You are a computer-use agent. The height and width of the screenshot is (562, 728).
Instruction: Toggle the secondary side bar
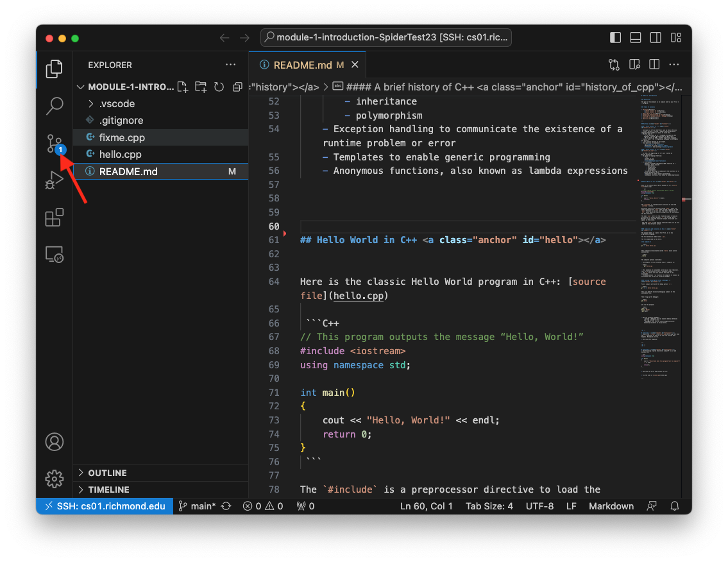point(656,38)
